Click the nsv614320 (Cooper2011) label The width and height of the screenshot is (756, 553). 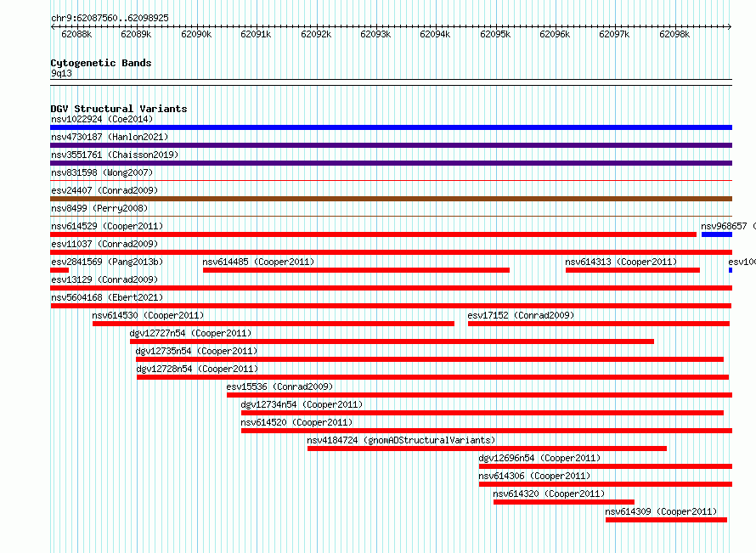pyautogui.click(x=549, y=494)
